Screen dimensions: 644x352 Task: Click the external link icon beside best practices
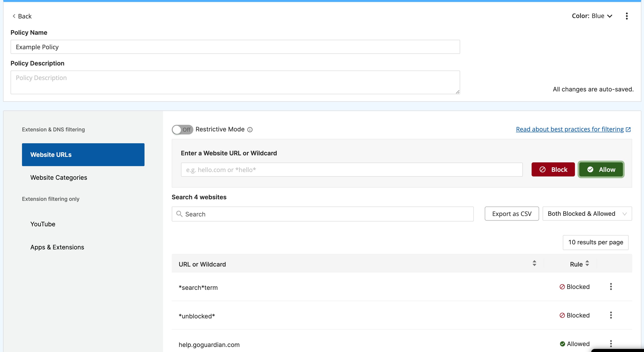(628, 129)
